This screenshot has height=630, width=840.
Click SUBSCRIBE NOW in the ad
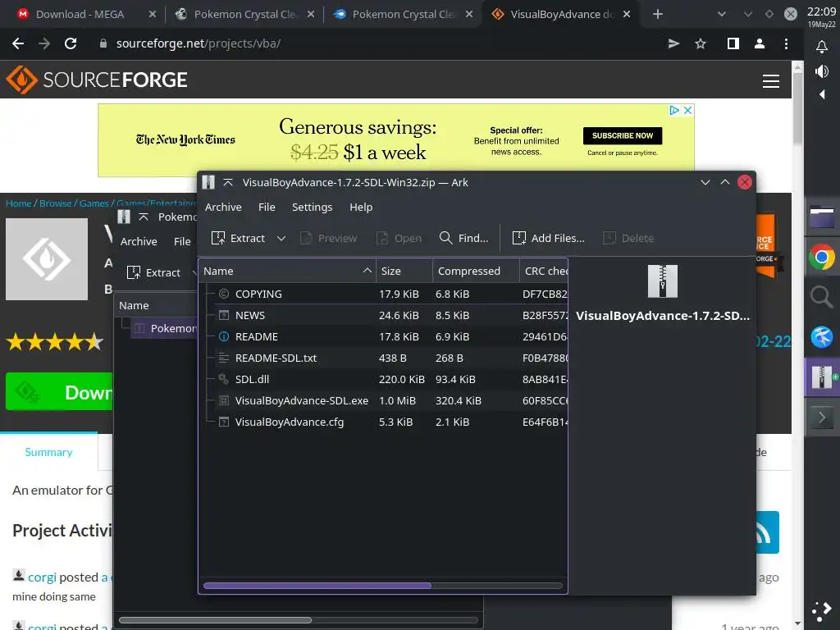[x=623, y=136]
